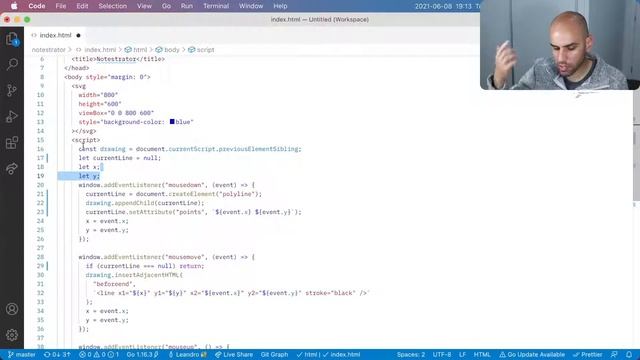Open the Go menu
The width and height of the screenshot is (640, 360).
tap(166, 6)
